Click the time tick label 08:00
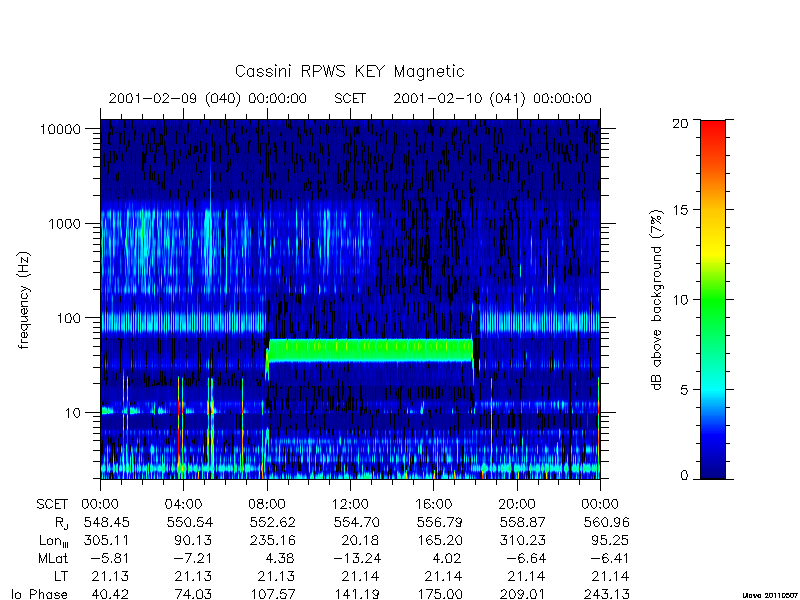800x600 pixels. [266, 504]
